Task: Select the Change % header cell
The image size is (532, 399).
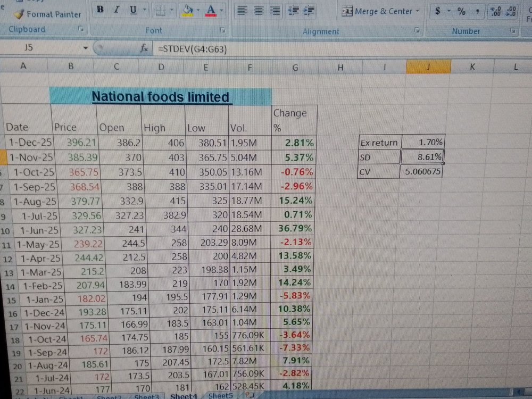Action: click(294, 120)
